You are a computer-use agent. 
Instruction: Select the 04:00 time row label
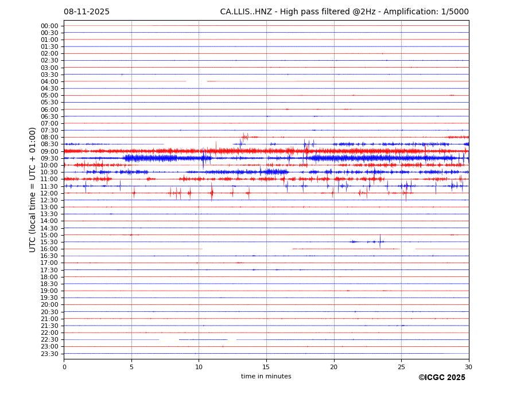point(49,81)
